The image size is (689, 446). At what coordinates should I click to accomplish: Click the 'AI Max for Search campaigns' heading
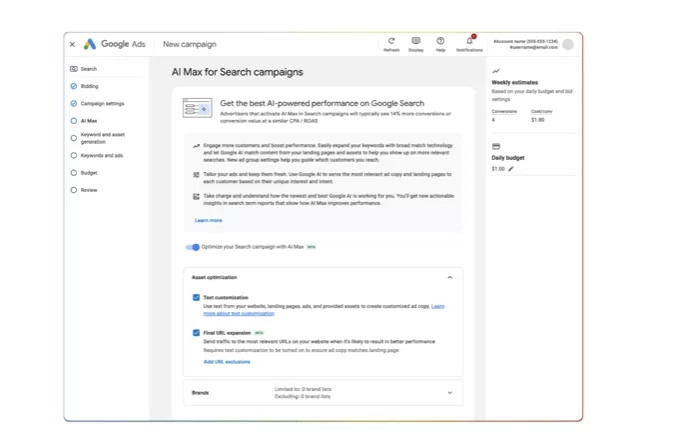click(x=237, y=72)
